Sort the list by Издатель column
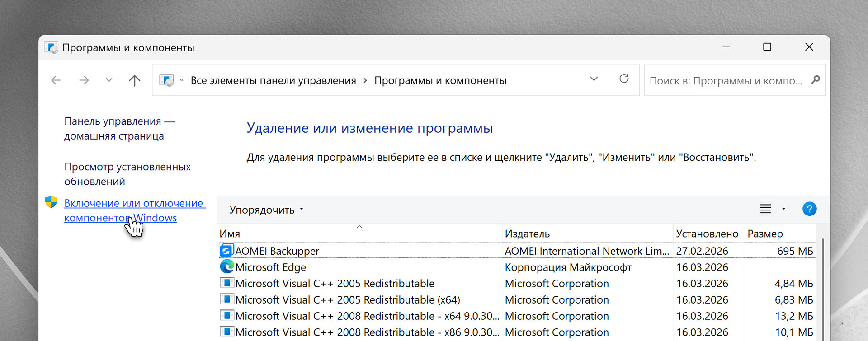The height and width of the screenshot is (341, 868). [527, 234]
